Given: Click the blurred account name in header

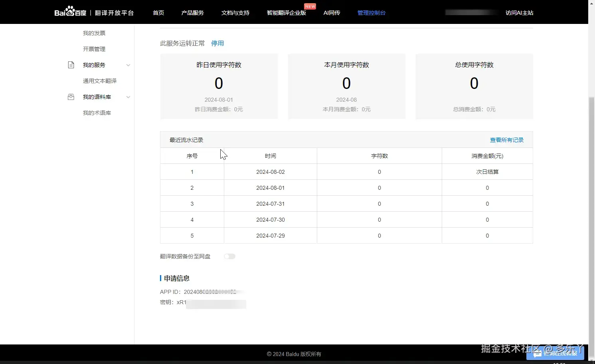Looking at the screenshot, I should coord(472,13).
